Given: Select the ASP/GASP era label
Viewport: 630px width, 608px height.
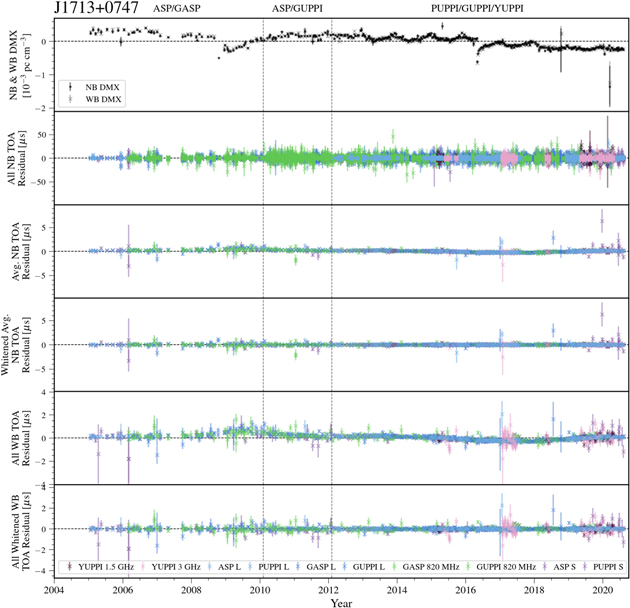Looking at the screenshot, I should pos(181,8).
